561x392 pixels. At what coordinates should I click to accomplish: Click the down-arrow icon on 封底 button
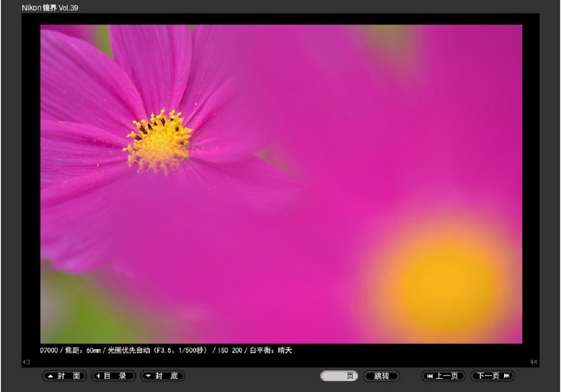click(148, 376)
